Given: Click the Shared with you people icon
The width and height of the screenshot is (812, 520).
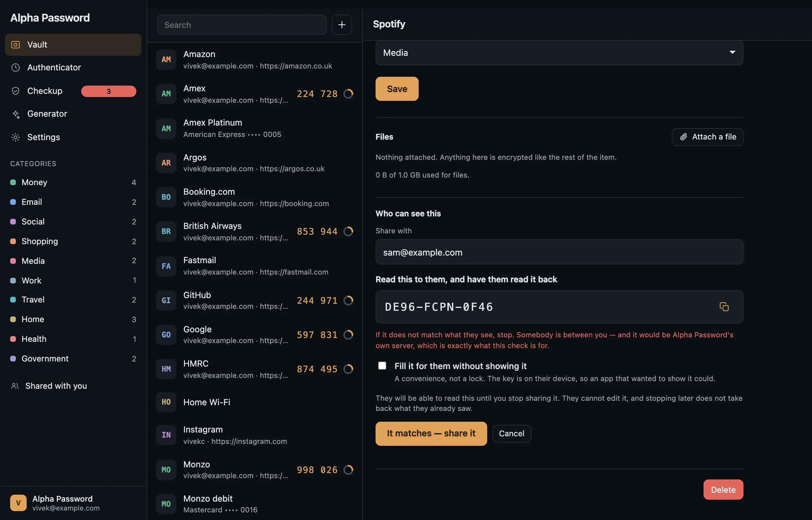Looking at the screenshot, I should (x=15, y=386).
